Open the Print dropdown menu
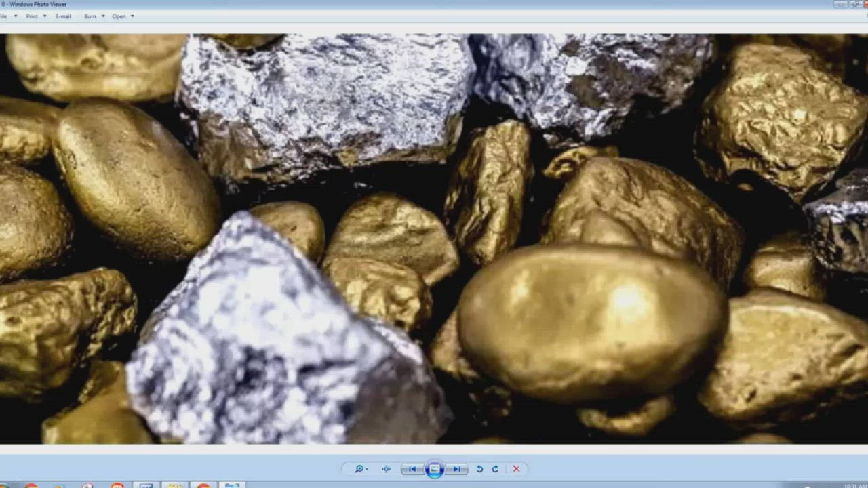This screenshot has height=488, width=868. click(x=36, y=16)
